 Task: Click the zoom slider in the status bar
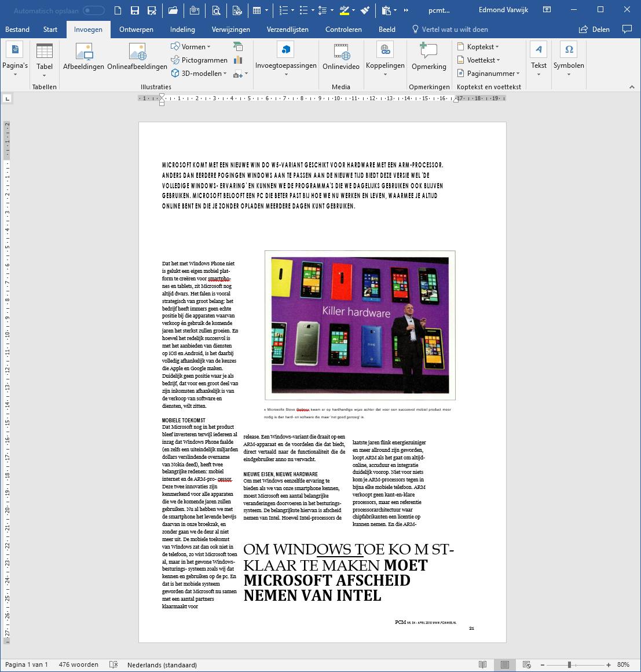click(570, 664)
